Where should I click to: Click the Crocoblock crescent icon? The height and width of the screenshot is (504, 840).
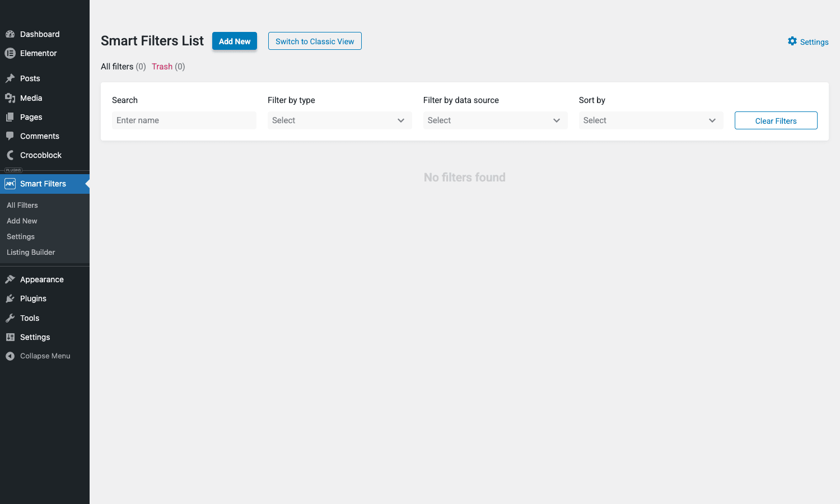(x=10, y=155)
